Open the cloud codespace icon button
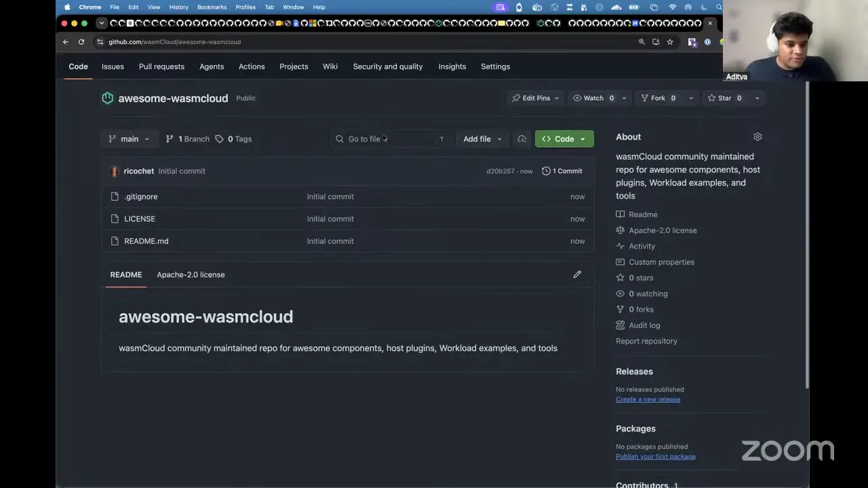This screenshot has height=488, width=868. coord(521,139)
